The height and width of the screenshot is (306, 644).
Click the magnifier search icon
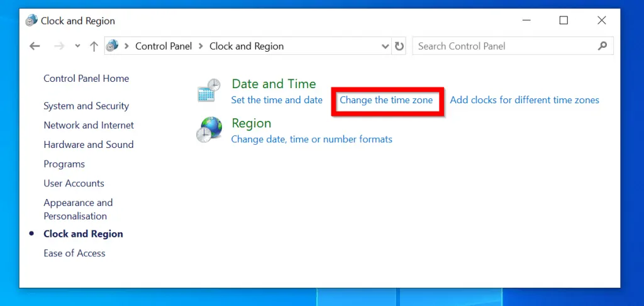tap(602, 46)
